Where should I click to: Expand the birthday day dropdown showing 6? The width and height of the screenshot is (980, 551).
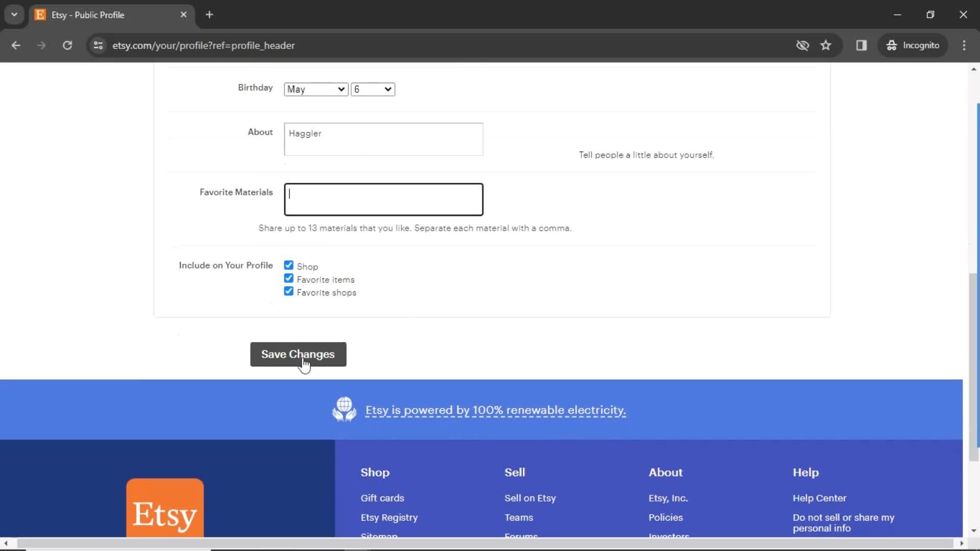pyautogui.click(x=372, y=89)
